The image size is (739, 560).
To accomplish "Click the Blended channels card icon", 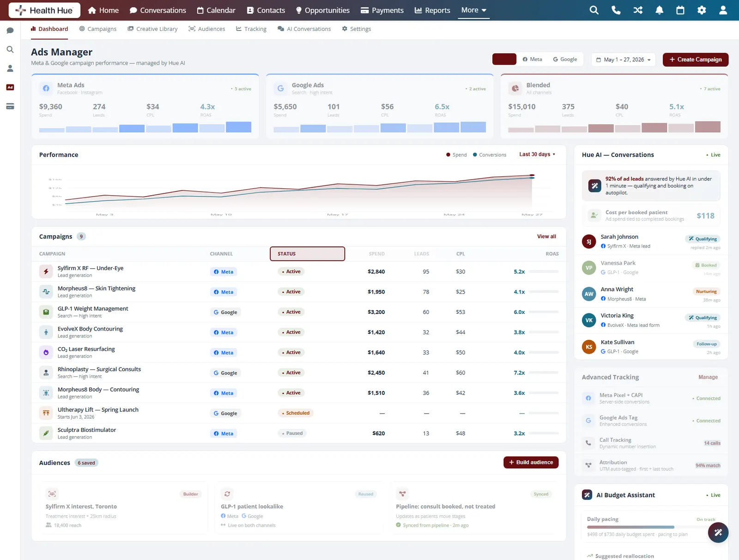I will tap(515, 88).
